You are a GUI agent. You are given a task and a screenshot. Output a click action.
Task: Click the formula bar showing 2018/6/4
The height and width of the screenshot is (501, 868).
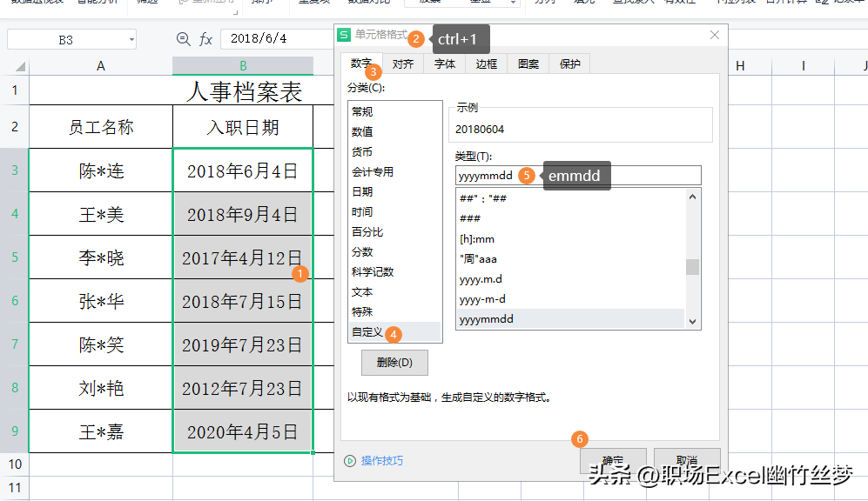click(278, 39)
